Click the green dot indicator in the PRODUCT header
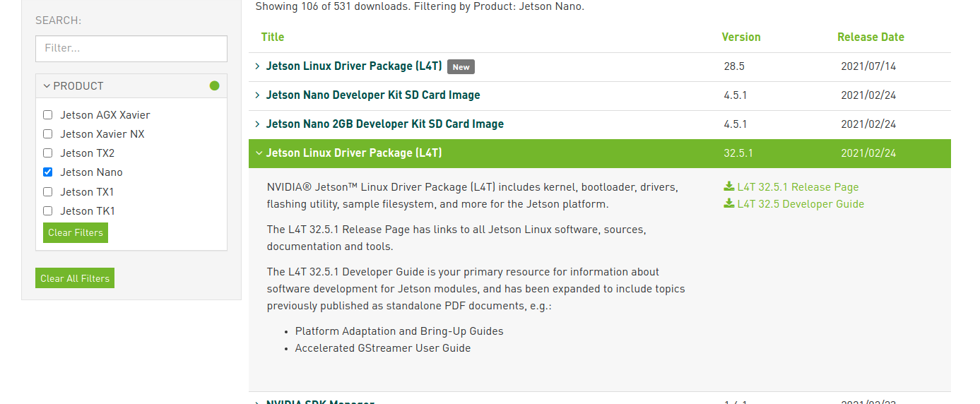 click(x=214, y=86)
